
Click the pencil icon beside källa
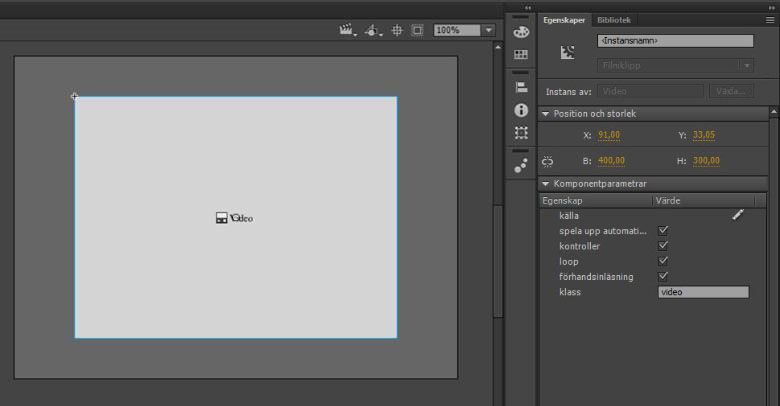738,215
